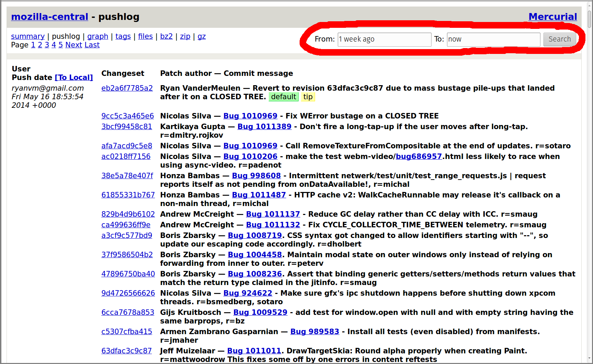Open changeset 9d4726566626

(x=128, y=293)
